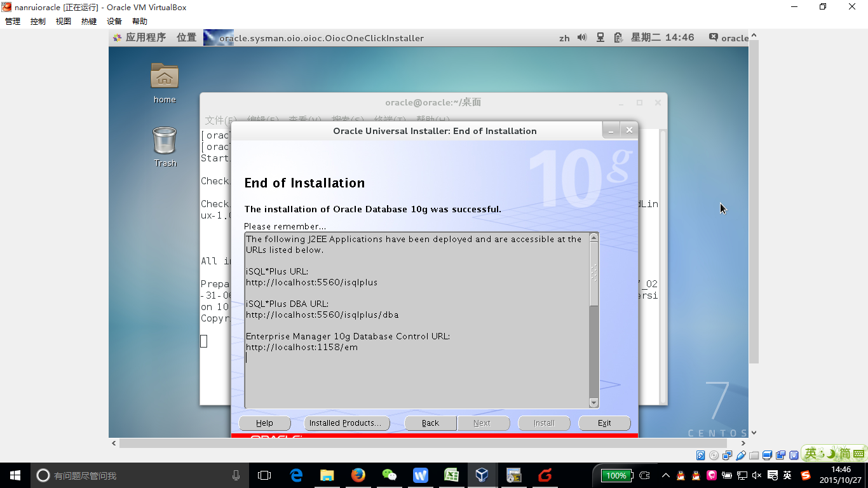Click VirtualBox display status icon
The height and width of the screenshot is (488, 868).
(767, 455)
